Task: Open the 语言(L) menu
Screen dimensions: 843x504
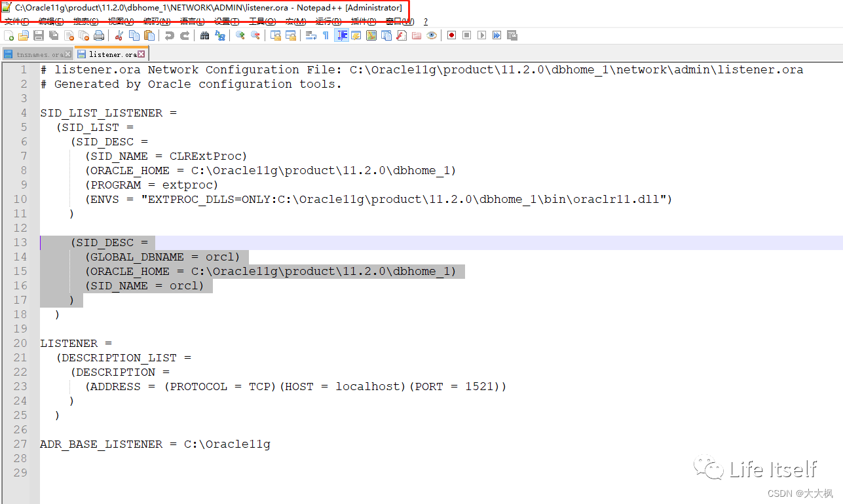Action: [192, 22]
